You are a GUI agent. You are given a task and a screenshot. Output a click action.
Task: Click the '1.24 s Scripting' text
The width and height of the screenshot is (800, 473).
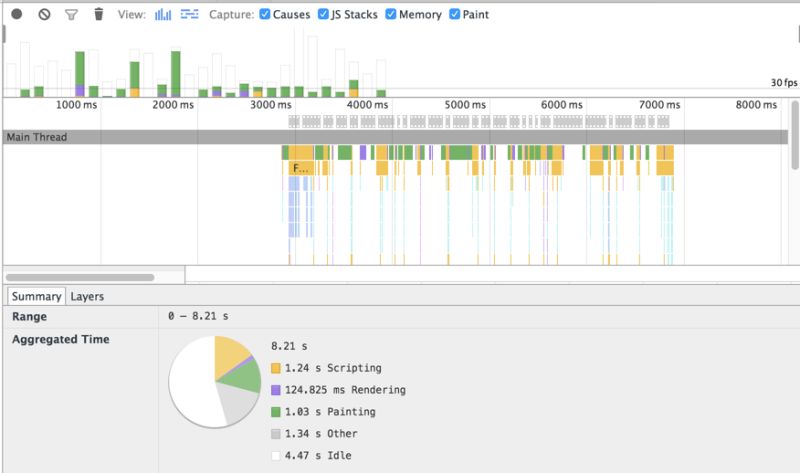tap(333, 368)
